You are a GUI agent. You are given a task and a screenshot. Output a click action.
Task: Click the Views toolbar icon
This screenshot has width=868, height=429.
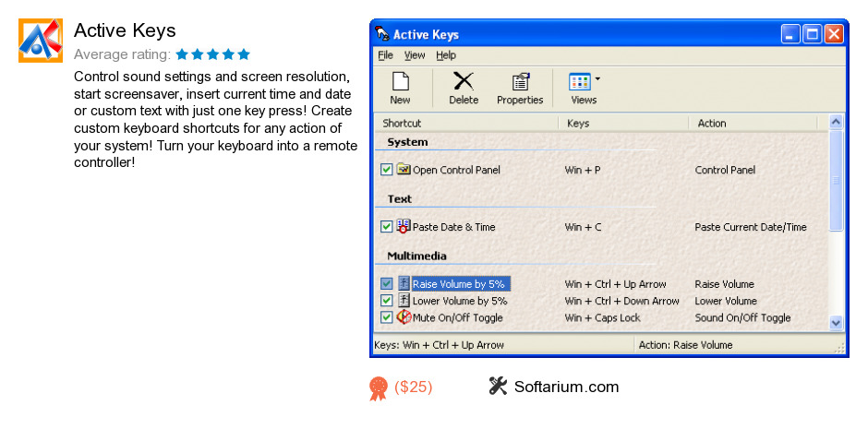click(x=580, y=82)
